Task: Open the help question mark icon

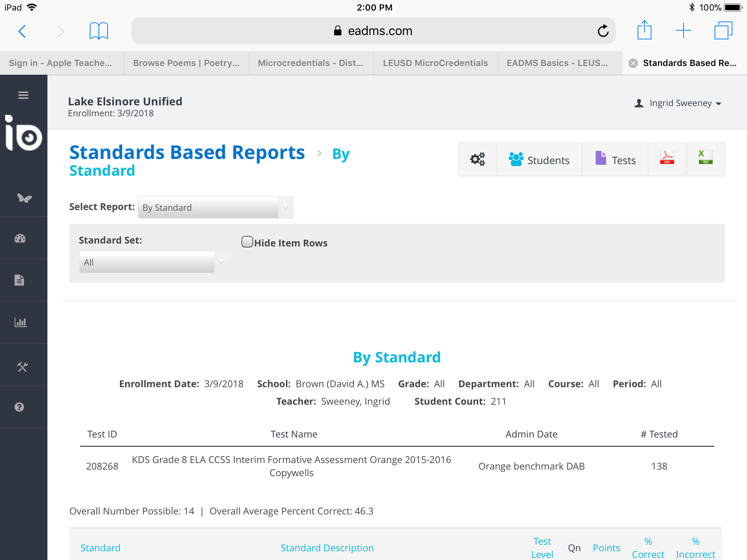Action: (x=19, y=407)
